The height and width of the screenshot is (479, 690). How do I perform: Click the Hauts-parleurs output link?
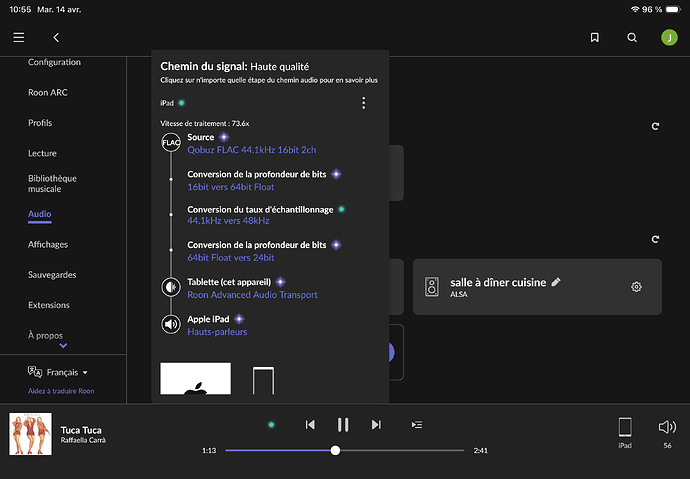[x=217, y=332]
